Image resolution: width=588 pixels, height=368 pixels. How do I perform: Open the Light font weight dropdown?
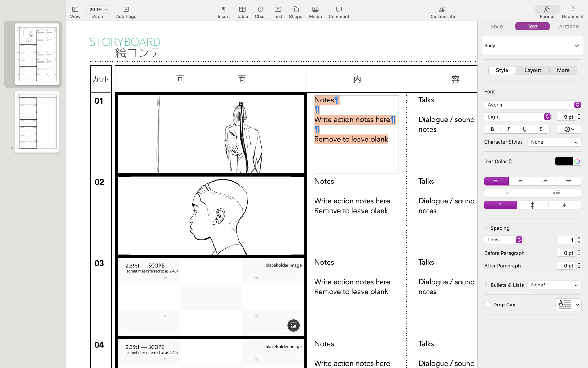[518, 117]
